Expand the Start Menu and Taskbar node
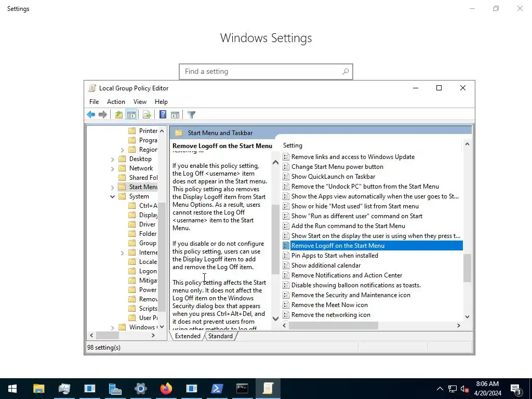Screen dimensions: 532x399 113,187
